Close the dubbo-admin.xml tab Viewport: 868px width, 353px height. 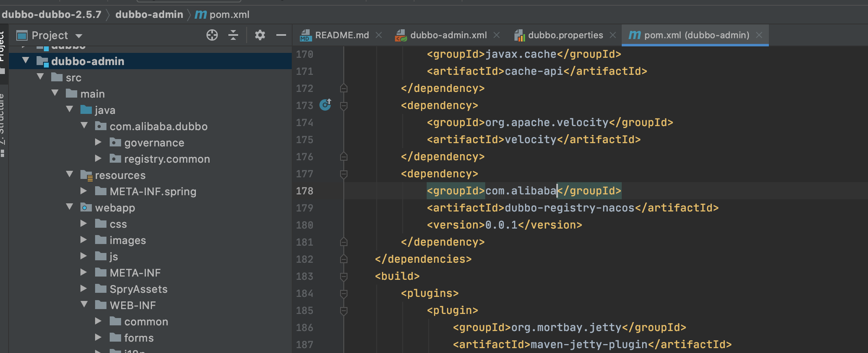[x=497, y=35]
